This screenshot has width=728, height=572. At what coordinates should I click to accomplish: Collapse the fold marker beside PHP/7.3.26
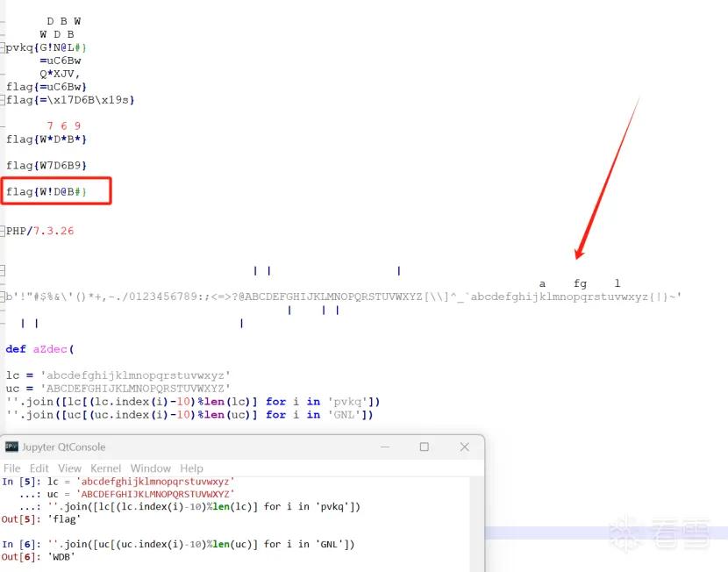point(3,231)
